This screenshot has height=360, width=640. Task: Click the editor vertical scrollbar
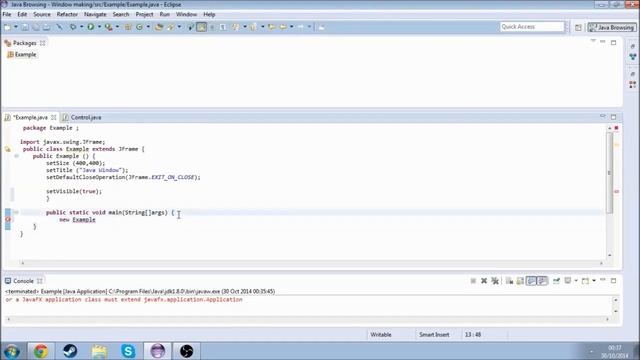point(610,173)
